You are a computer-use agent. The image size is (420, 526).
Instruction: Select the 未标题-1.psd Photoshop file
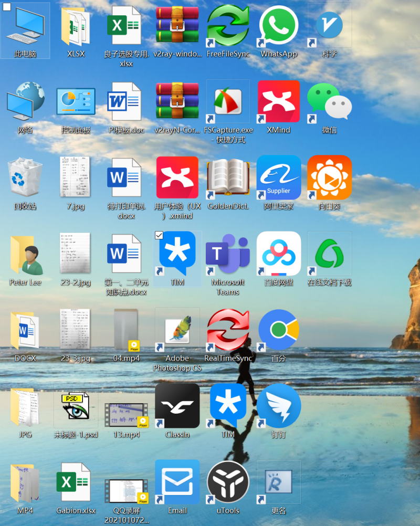[76, 407]
